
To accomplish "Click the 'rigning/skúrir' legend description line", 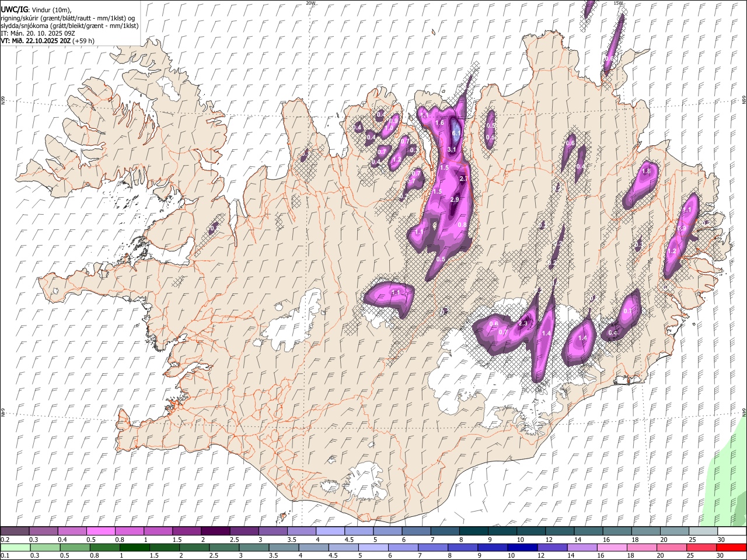I will 69,17.
